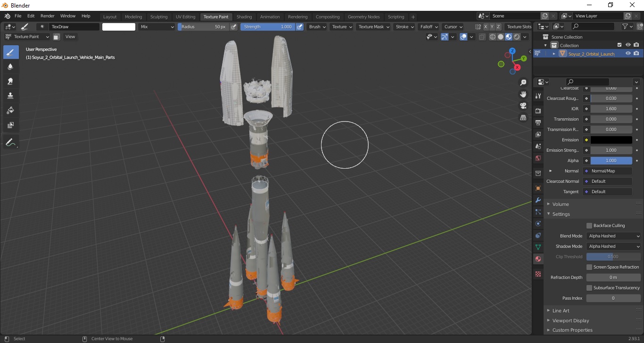
Task: Open the Tool properties tab
Action: point(538,96)
